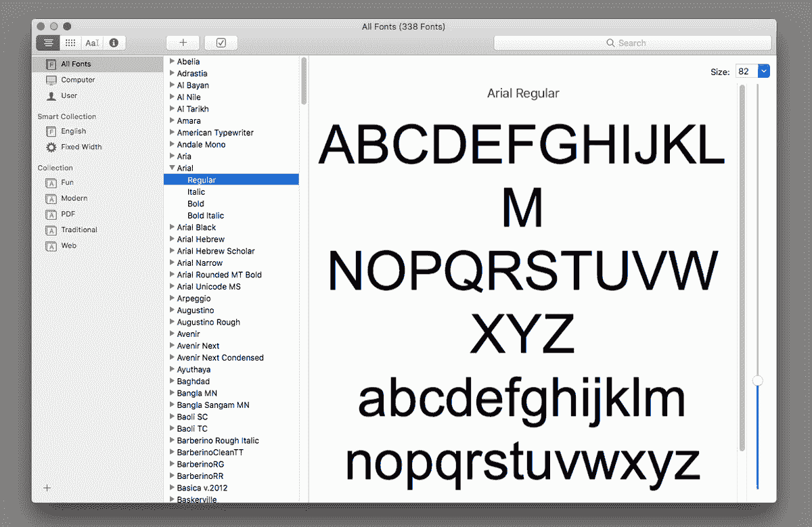Click the User sidebar icon
Viewport: 812px width, 527px height.
pos(50,95)
